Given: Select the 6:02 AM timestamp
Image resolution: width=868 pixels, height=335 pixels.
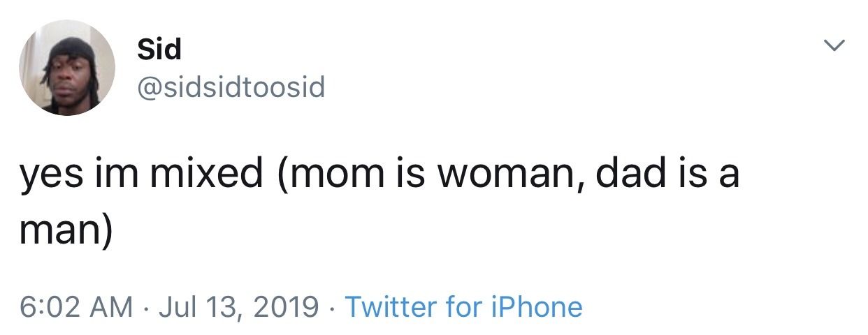Looking at the screenshot, I should click(x=75, y=306).
